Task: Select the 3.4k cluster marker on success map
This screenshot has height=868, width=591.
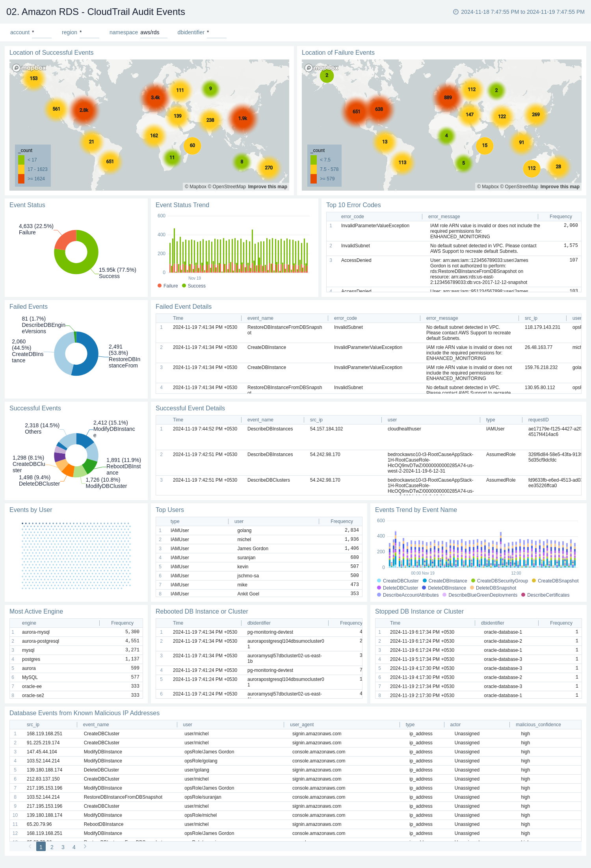Action: point(155,97)
